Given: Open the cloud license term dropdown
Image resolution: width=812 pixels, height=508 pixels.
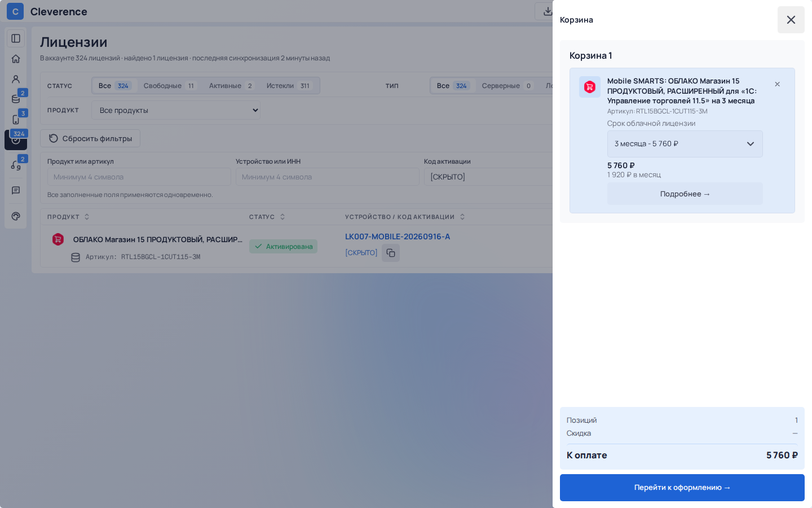Looking at the screenshot, I should pos(685,144).
